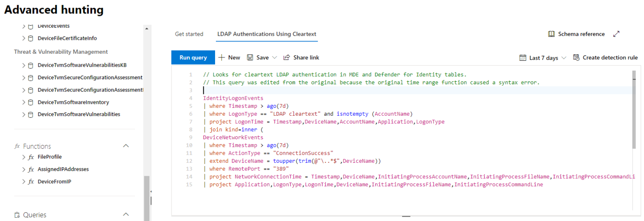Select LDAP Authentications Using Cleartext tab
This screenshot has height=221, width=644.
tap(267, 34)
